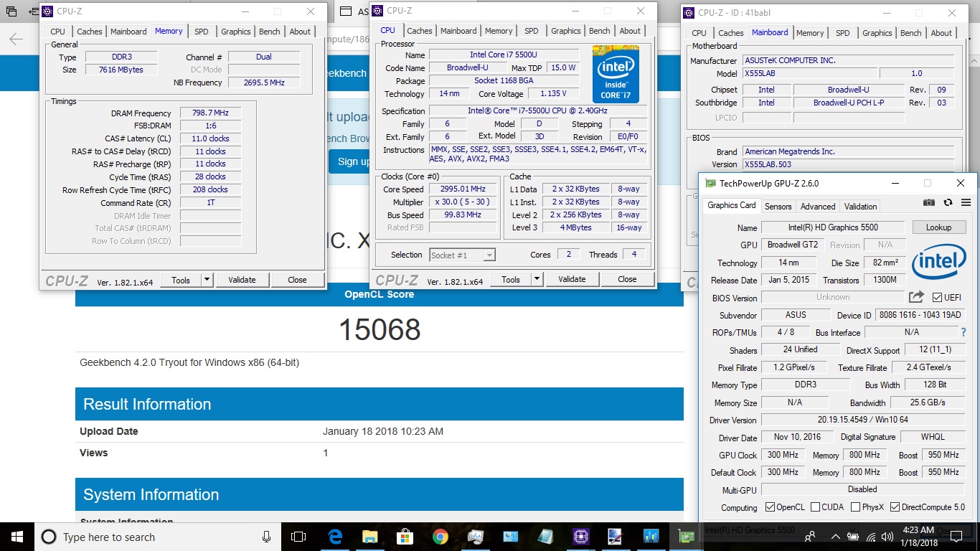
Task: Open Tools dropdown arrow in Memory CPU-Z window
Action: pos(207,280)
